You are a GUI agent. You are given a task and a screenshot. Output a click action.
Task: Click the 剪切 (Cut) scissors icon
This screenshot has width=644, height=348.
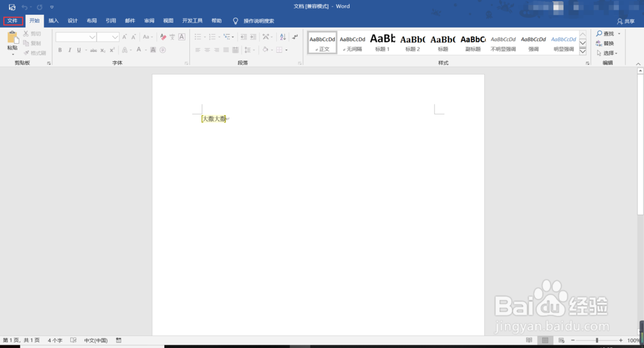[x=26, y=33]
